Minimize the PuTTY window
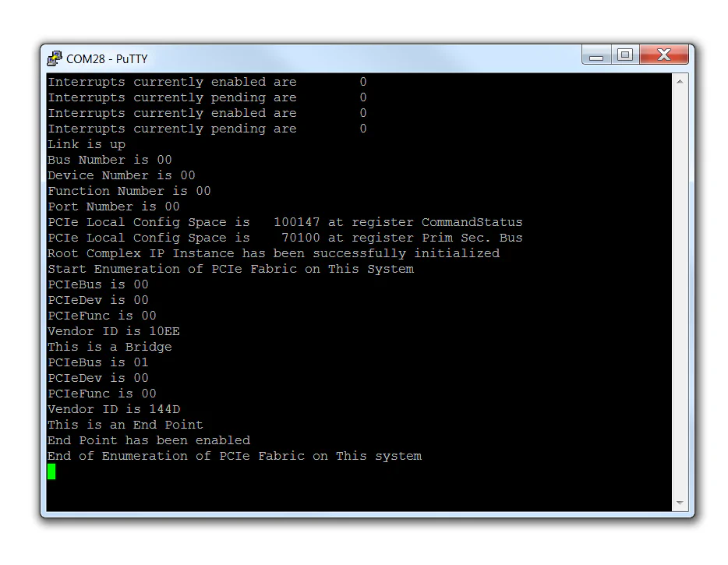The image size is (728, 565). point(596,55)
